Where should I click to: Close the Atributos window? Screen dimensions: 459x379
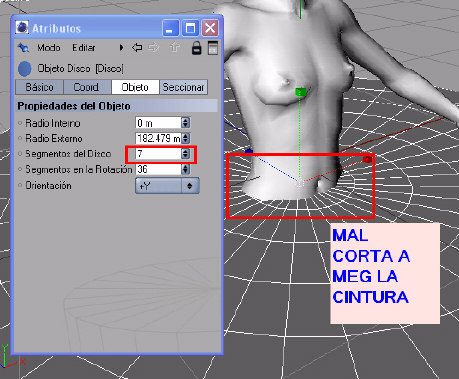point(210,28)
